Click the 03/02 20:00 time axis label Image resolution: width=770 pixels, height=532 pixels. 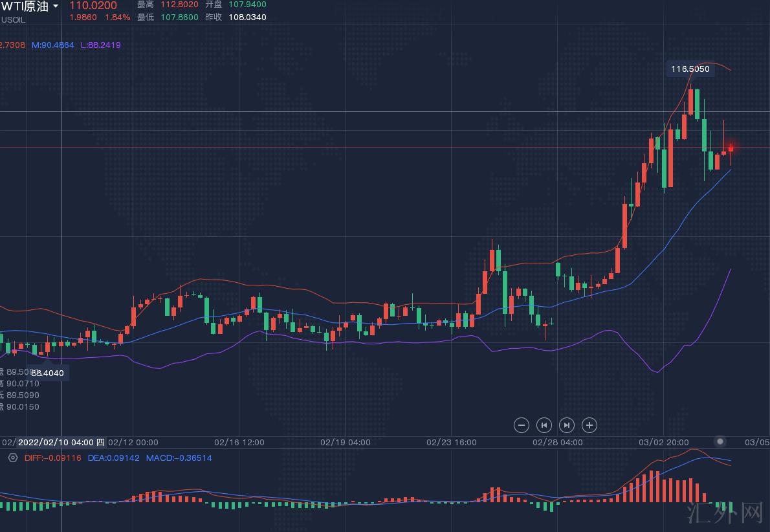pos(663,443)
